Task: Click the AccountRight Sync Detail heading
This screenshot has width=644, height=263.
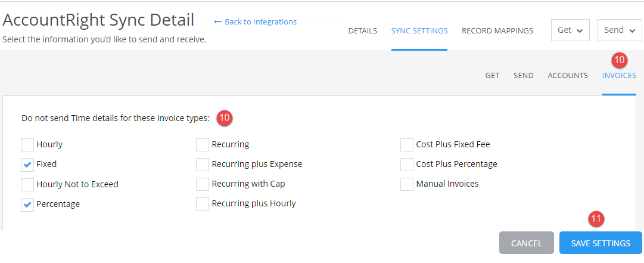Action: (x=98, y=20)
